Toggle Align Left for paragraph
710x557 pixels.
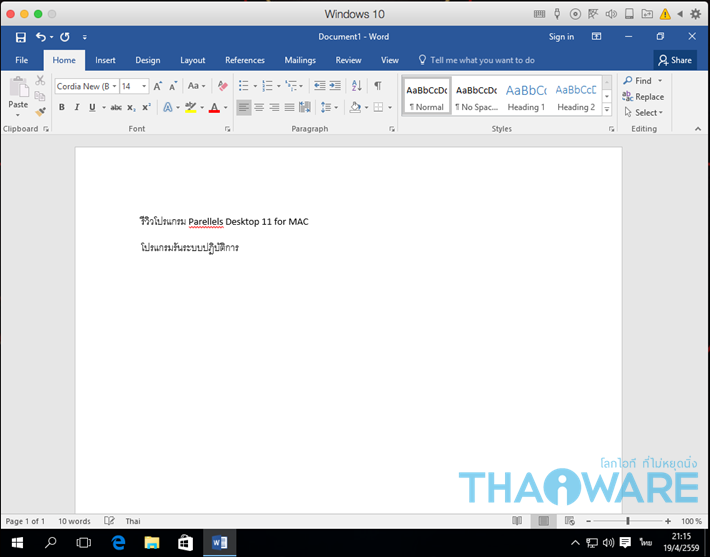pyautogui.click(x=244, y=107)
